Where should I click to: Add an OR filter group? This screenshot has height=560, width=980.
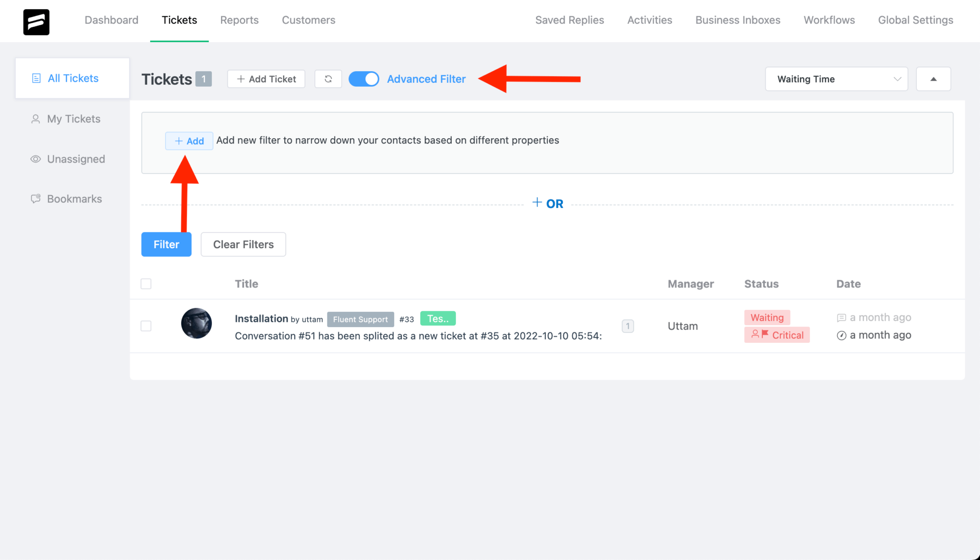(548, 204)
